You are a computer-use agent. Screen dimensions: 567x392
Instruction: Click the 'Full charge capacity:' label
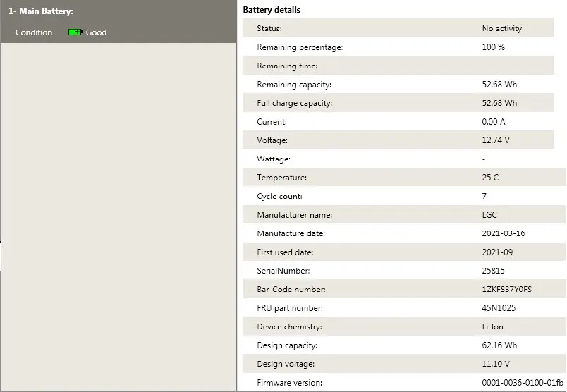tap(294, 103)
